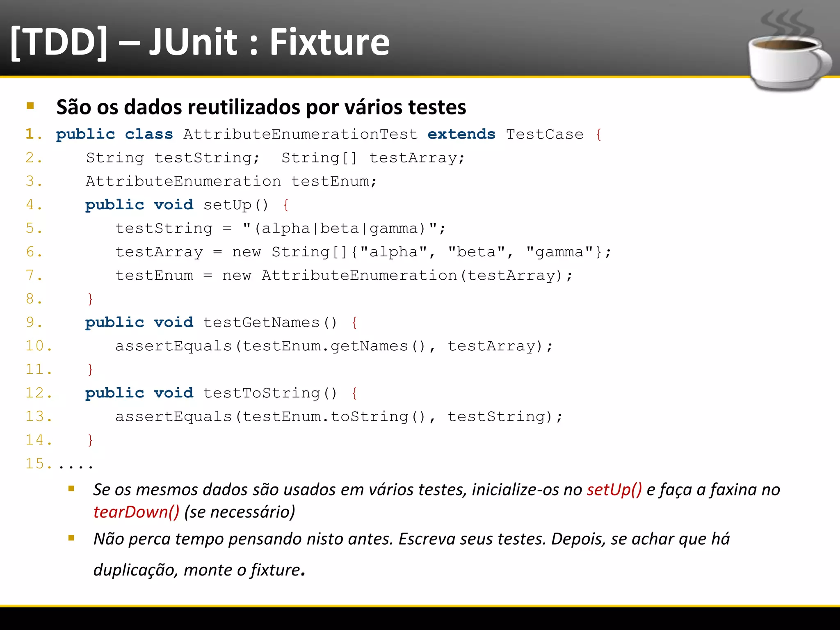This screenshot has width=840, height=630.
Task: Click text 'duplicação, monte o fixture.'
Action: (x=199, y=570)
